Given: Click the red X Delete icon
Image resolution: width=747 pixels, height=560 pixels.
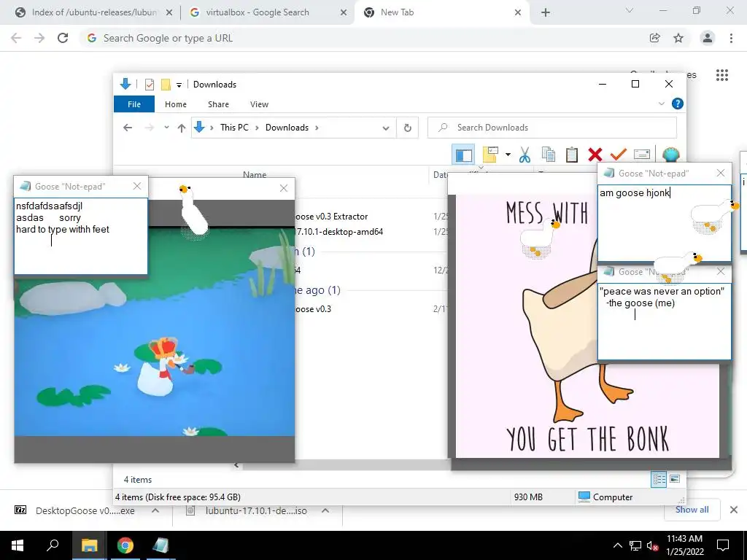Looking at the screenshot, I should point(595,155).
